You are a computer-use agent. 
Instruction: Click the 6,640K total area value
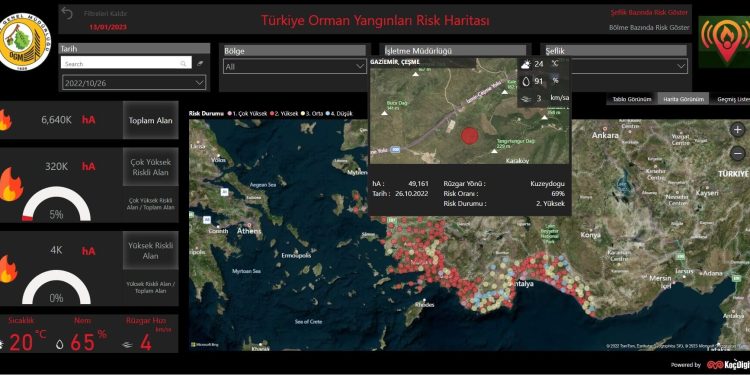tap(56, 120)
